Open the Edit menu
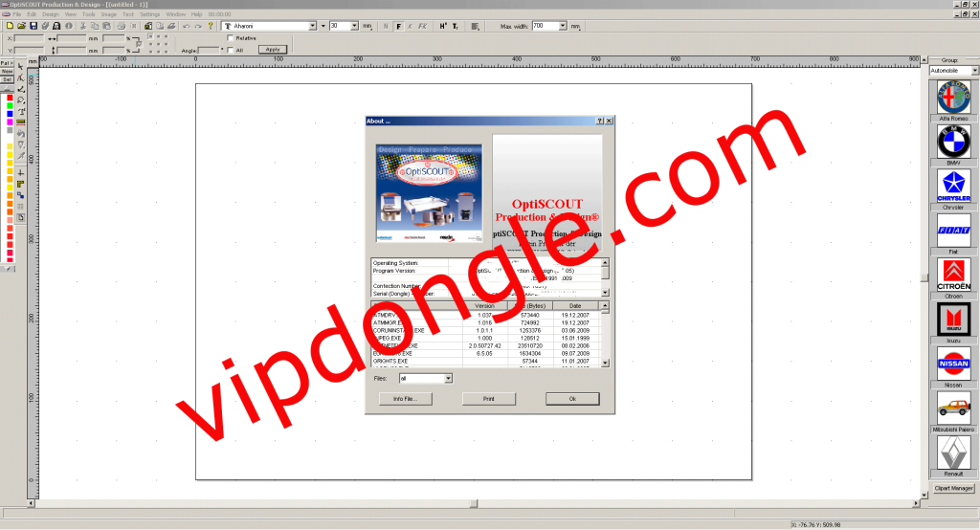 (x=32, y=13)
